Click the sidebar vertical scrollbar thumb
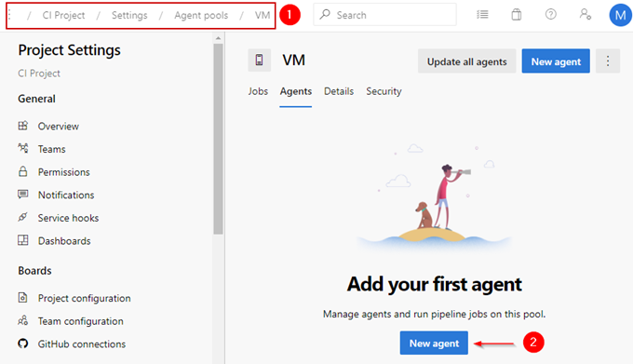The height and width of the screenshot is (364, 633). 218,139
